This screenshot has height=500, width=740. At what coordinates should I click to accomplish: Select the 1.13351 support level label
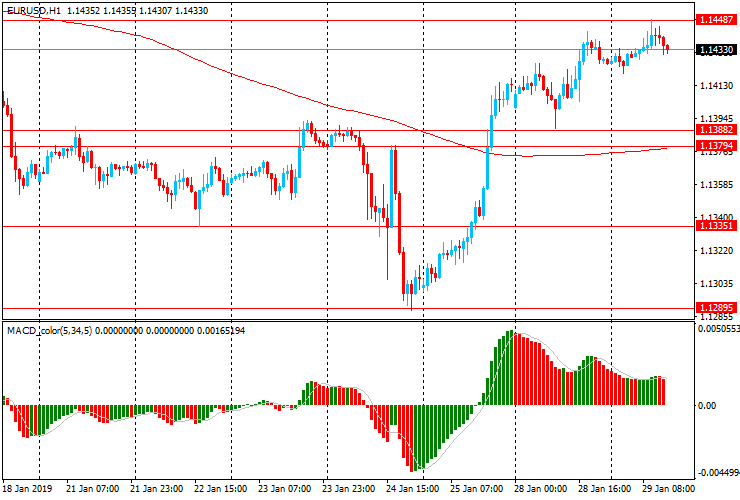pos(716,226)
